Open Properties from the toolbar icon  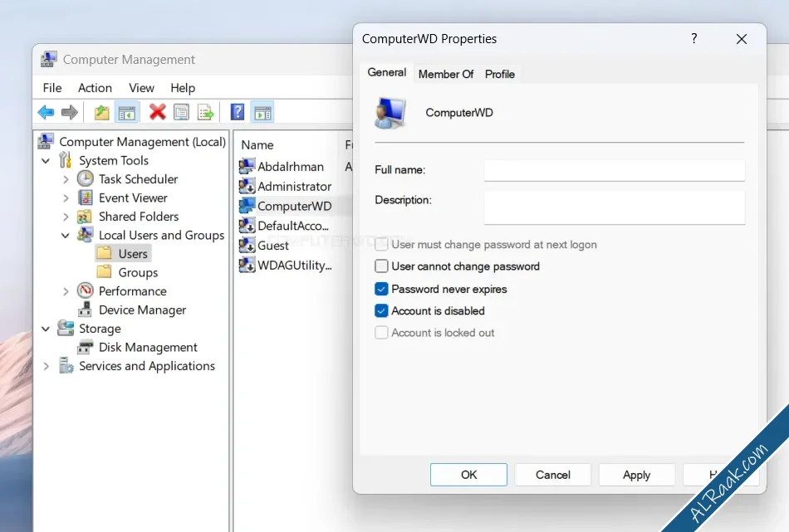[181, 112]
